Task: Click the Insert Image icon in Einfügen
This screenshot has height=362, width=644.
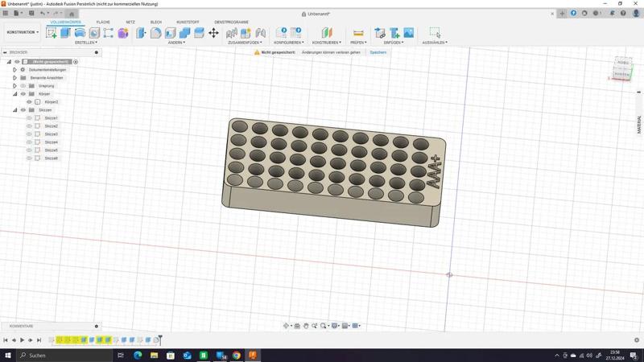Action: pyautogui.click(x=409, y=33)
